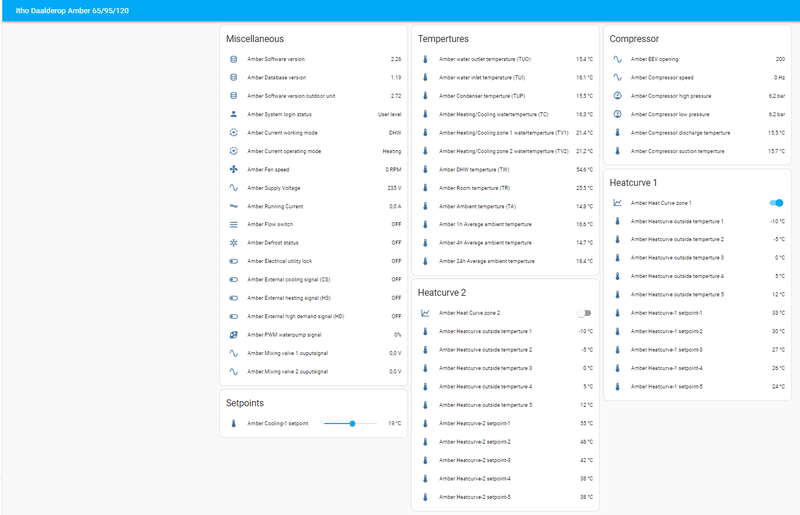
Task: Click the Heatcurve-1 setpoint-5 thermometer icon
Action: (x=617, y=387)
